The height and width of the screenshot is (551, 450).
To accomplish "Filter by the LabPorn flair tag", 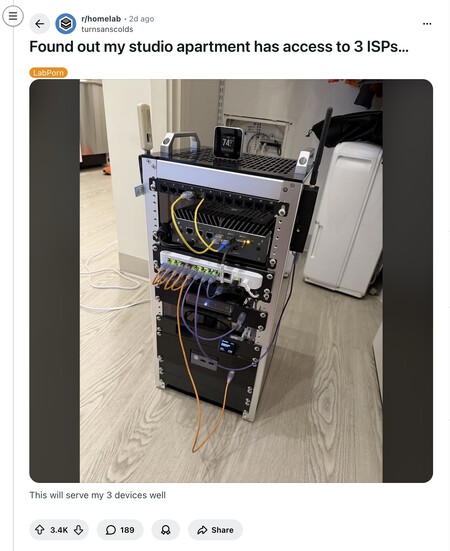I will pos(48,73).
